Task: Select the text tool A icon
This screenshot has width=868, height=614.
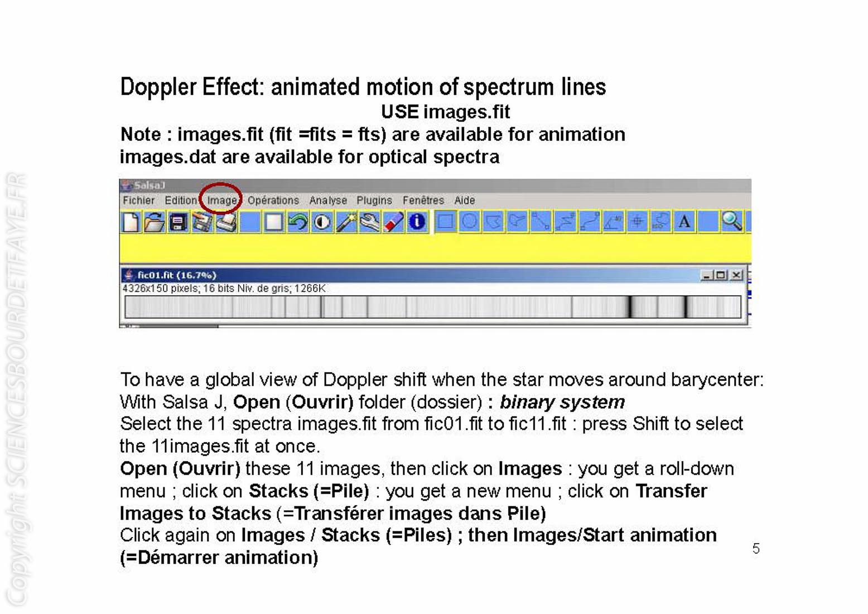Action: coord(684,222)
